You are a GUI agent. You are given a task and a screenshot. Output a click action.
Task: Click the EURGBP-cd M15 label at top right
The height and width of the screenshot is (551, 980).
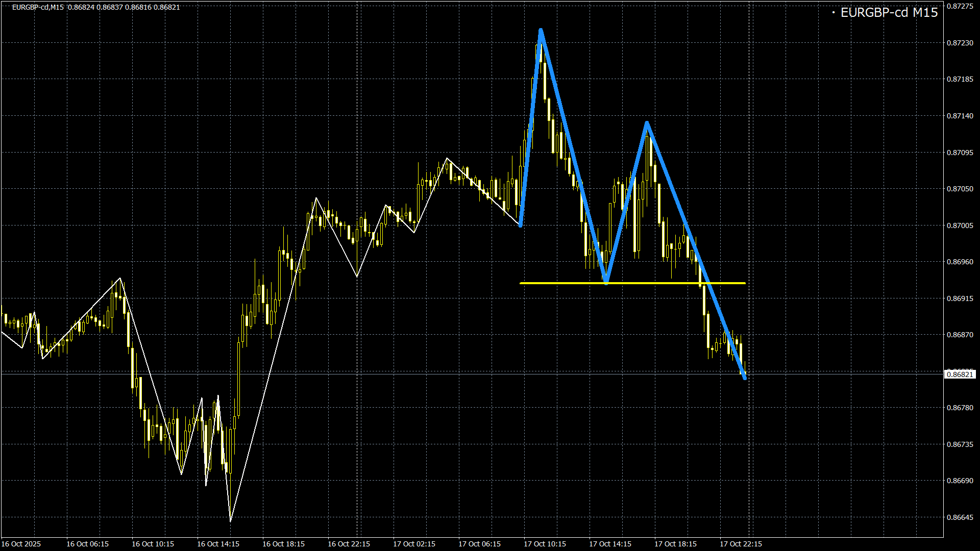coord(889,13)
